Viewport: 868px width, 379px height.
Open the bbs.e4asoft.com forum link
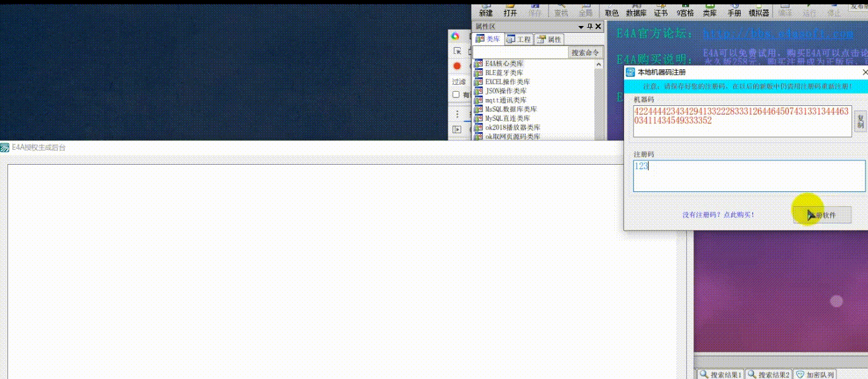pyautogui.click(x=778, y=33)
